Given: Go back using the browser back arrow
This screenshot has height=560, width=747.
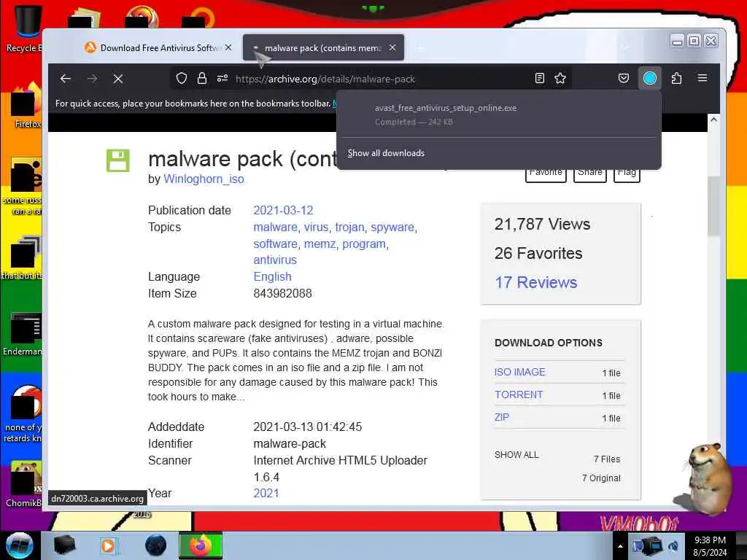Looking at the screenshot, I should coord(66,79).
